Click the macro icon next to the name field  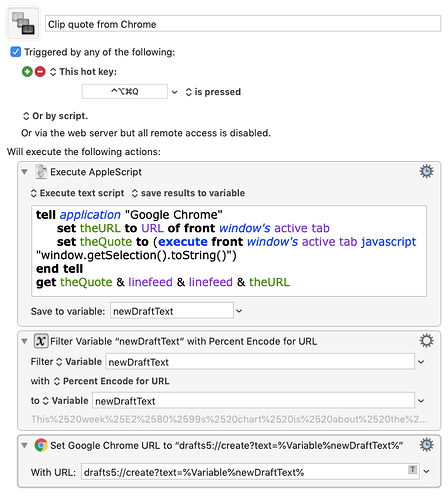coord(23,23)
